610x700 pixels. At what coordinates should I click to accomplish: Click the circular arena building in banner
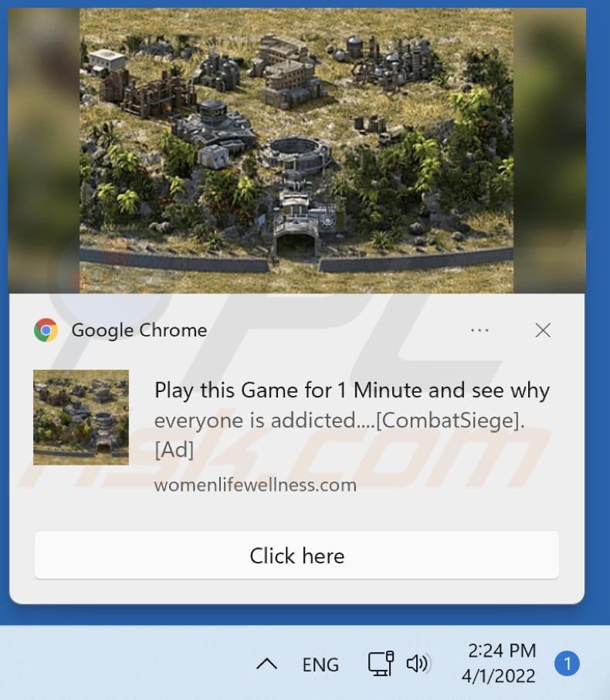296,154
